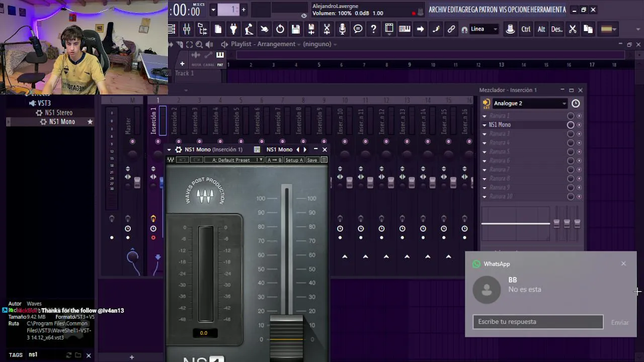
Task: Open NS1 Mono plugin gear settings
Action: 178,149
